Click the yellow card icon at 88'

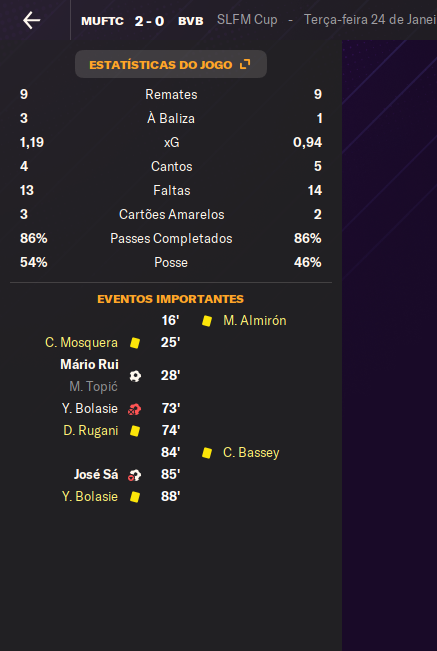135,497
